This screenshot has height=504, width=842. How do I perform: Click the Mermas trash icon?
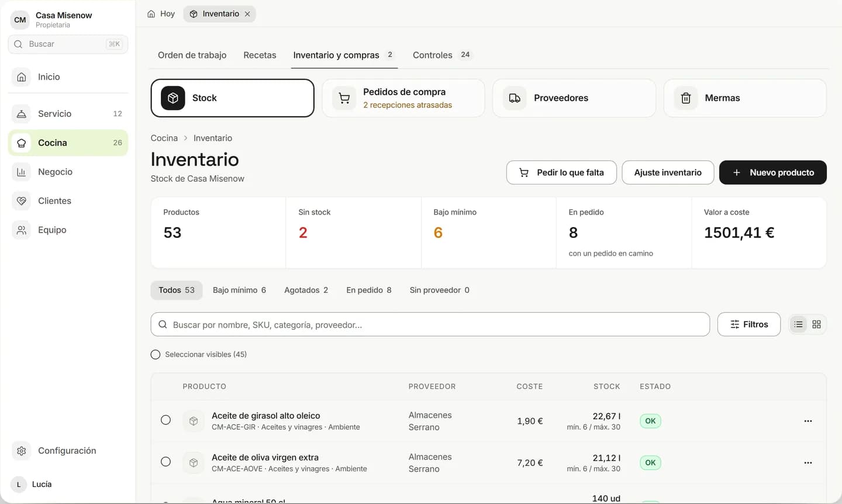pos(686,98)
